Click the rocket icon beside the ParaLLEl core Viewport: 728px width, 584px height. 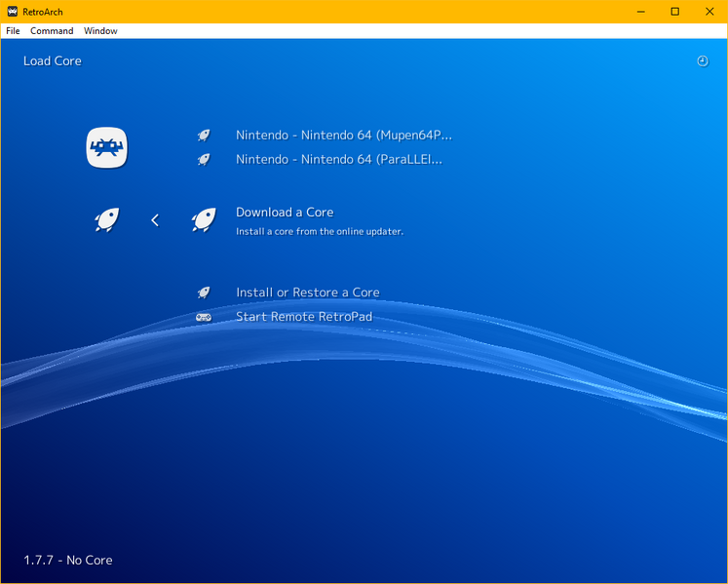[x=204, y=159]
